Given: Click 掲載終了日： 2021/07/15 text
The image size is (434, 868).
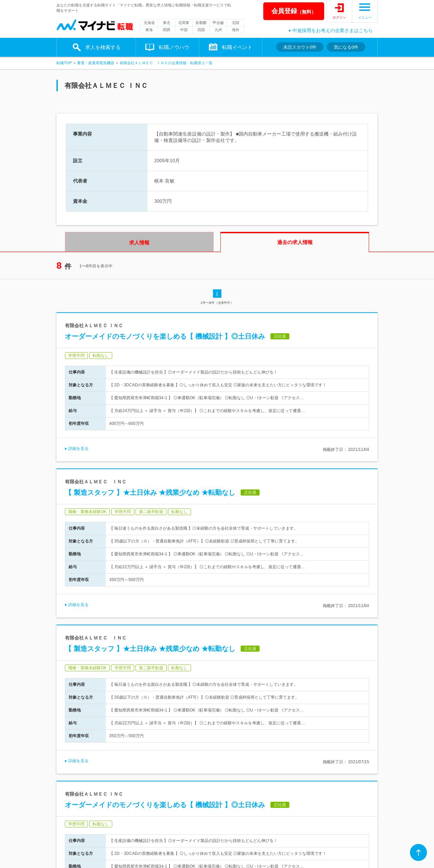Looking at the screenshot, I should click(x=346, y=762).
